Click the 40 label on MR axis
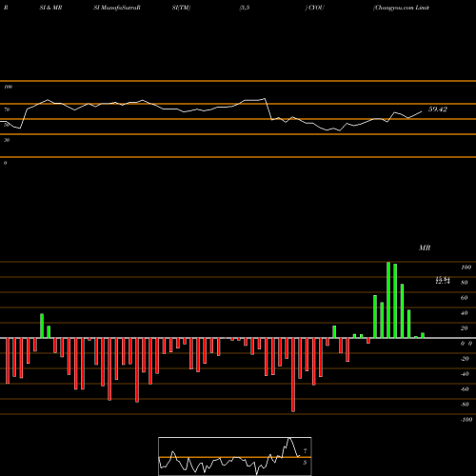The height and width of the screenshot is (476, 476). pyautogui.click(x=465, y=313)
